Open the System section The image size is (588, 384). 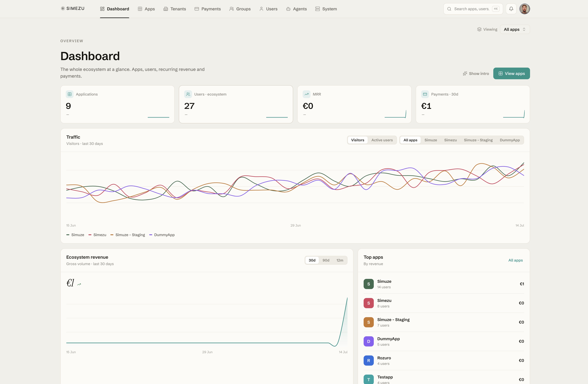[326, 9]
